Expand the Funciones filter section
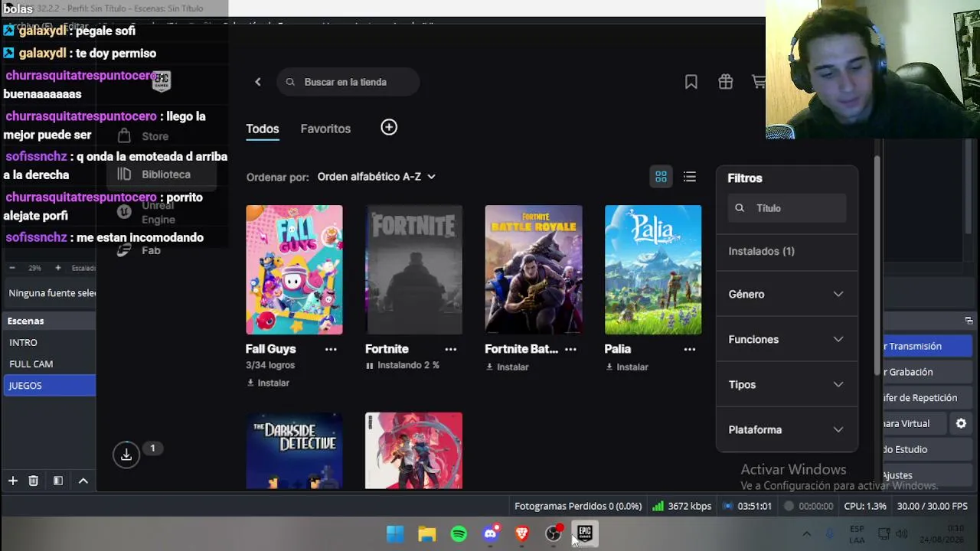The width and height of the screenshot is (980, 551). [787, 339]
